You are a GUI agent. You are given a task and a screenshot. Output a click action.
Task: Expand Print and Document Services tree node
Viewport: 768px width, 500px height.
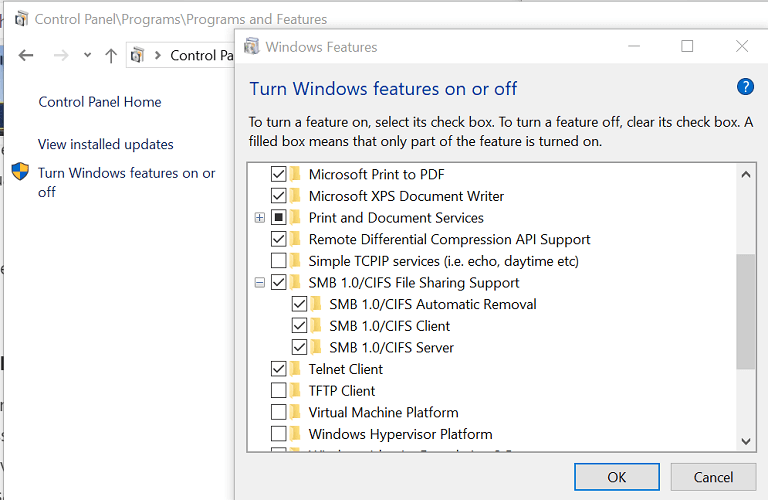coord(260,217)
